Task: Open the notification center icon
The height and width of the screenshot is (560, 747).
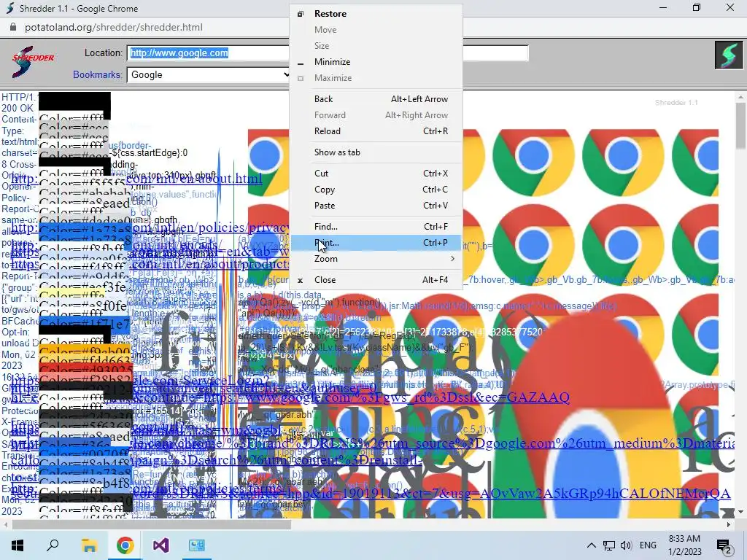Action: coord(724,545)
